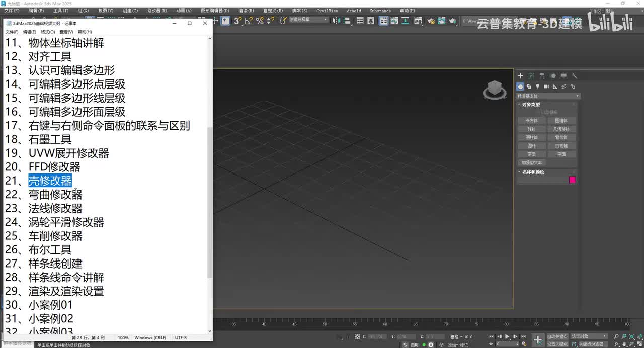The height and width of the screenshot is (348, 644).
Task: Open the 标准基本体 primitive type dropdown
Action: tap(548, 96)
